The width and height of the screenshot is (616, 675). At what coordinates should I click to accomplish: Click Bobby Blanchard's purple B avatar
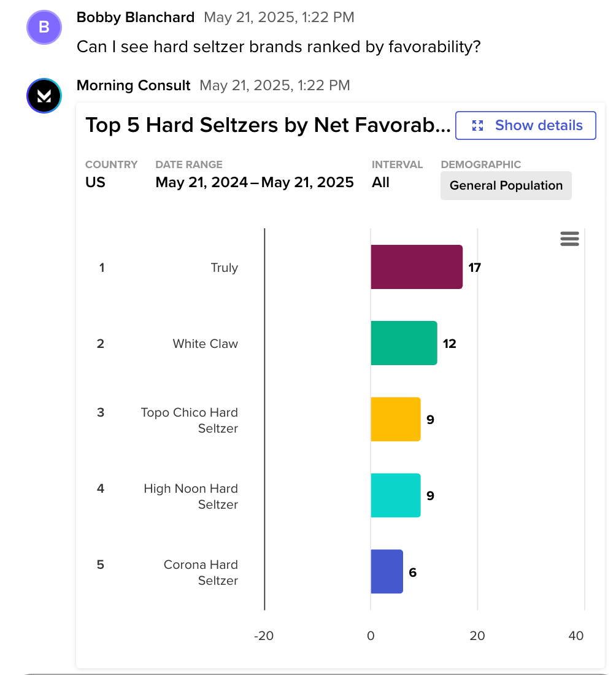point(44,28)
